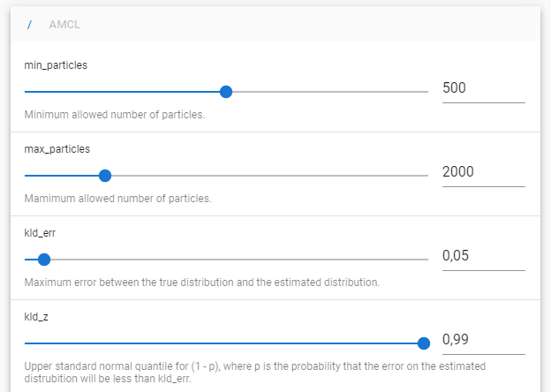Click the kld_err slider handle
This screenshot has width=551, height=392.
(x=44, y=260)
